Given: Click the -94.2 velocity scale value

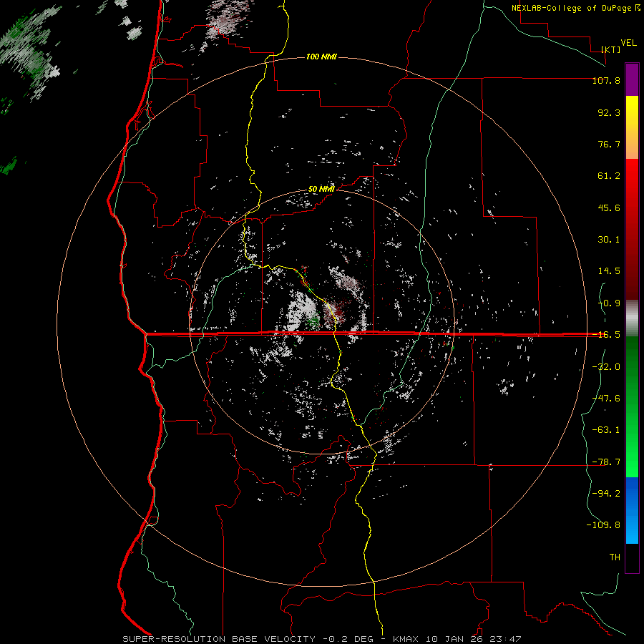Looking at the screenshot, I should (606, 494).
